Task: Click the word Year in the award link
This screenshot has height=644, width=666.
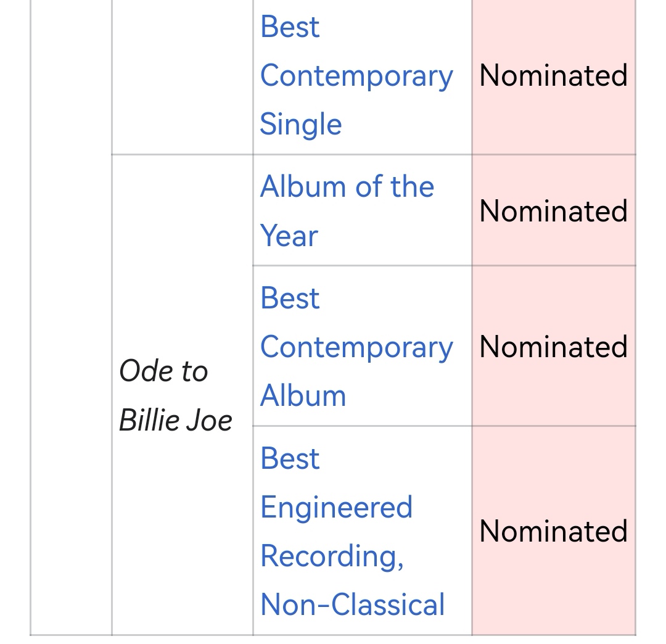Action: point(289,236)
